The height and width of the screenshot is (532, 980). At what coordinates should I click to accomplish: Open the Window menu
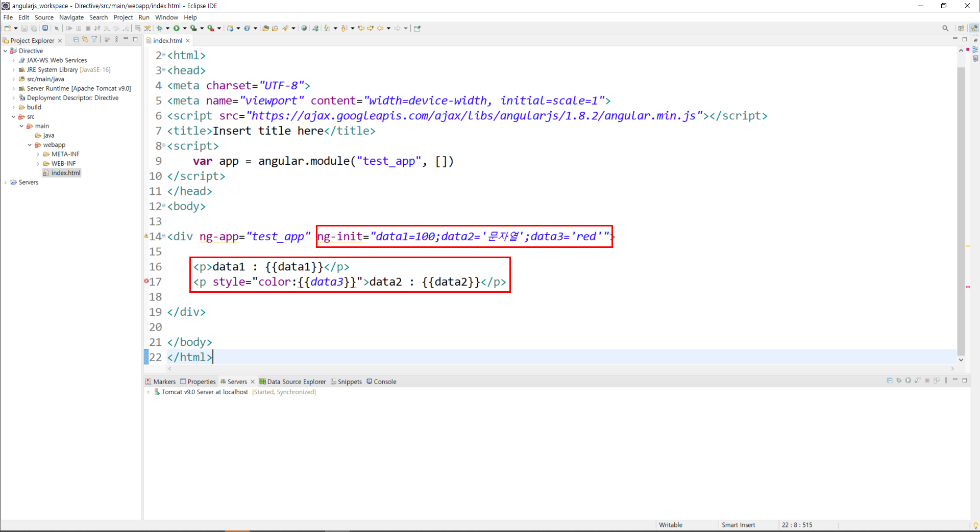[x=166, y=17]
